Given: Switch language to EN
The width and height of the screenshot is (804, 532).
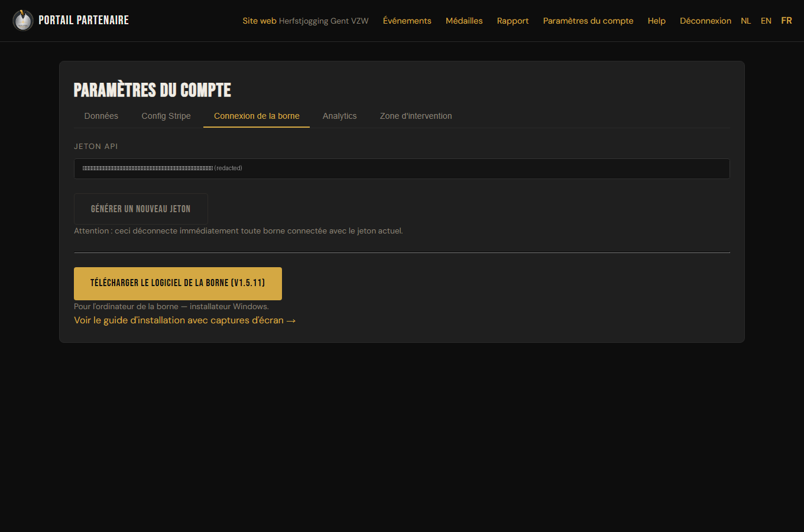Looking at the screenshot, I should (x=766, y=21).
